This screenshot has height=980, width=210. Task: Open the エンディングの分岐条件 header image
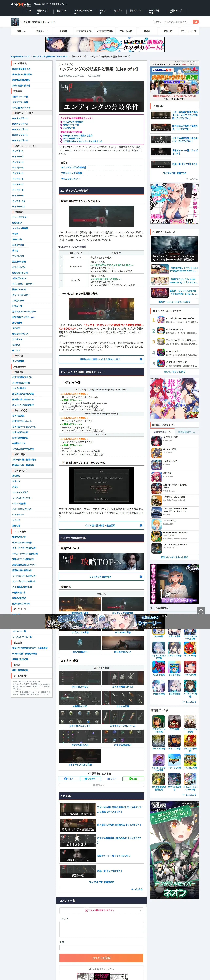point(101,97)
